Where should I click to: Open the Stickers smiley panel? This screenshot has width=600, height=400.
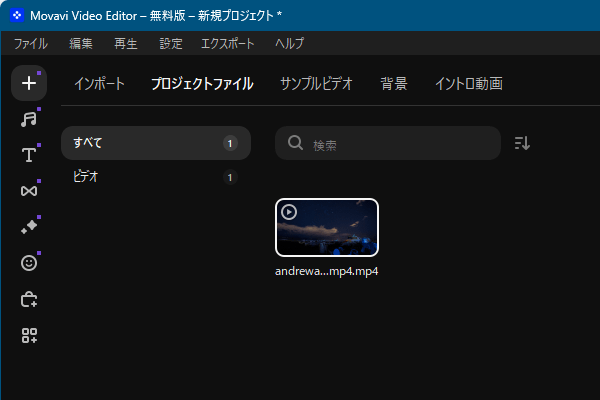click(x=29, y=263)
